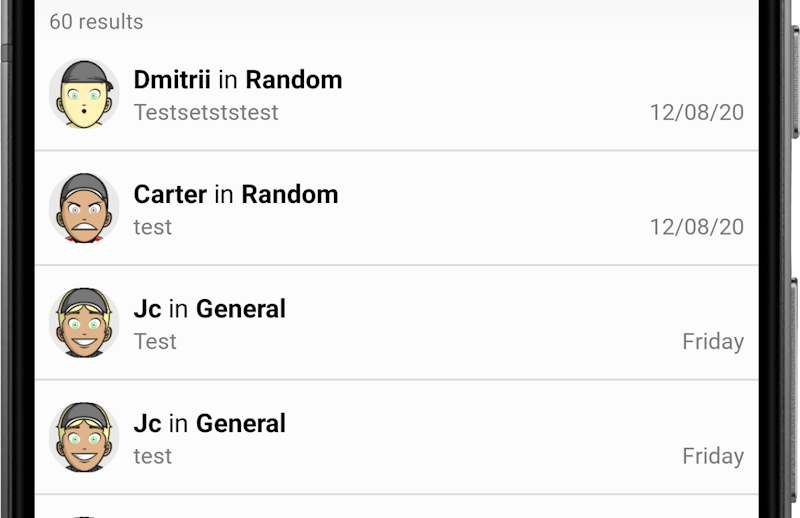This screenshot has width=800, height=518.
Task: Open the 'Testsetststest' message result
Action: pyautogui.click(x=206, y=112)
